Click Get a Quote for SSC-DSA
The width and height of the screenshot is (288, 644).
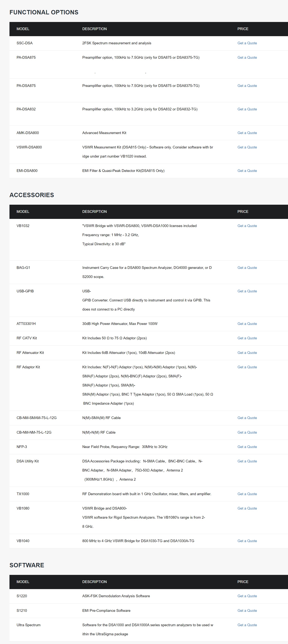(247, 43)
